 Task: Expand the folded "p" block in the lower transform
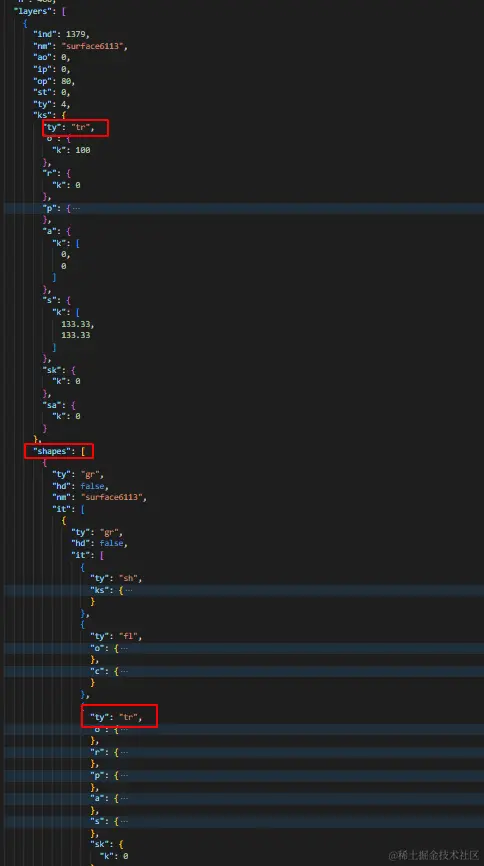pos(124,775)
